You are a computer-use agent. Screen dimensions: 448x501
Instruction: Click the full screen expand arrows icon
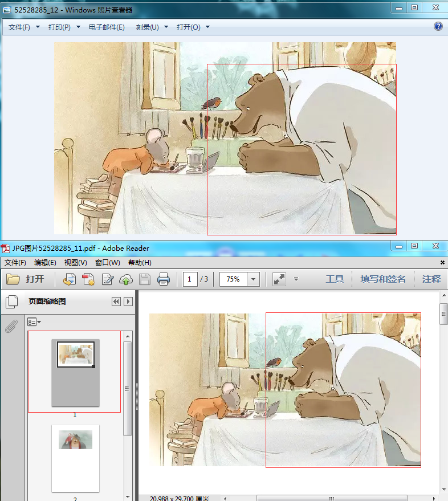click(279, 279)
